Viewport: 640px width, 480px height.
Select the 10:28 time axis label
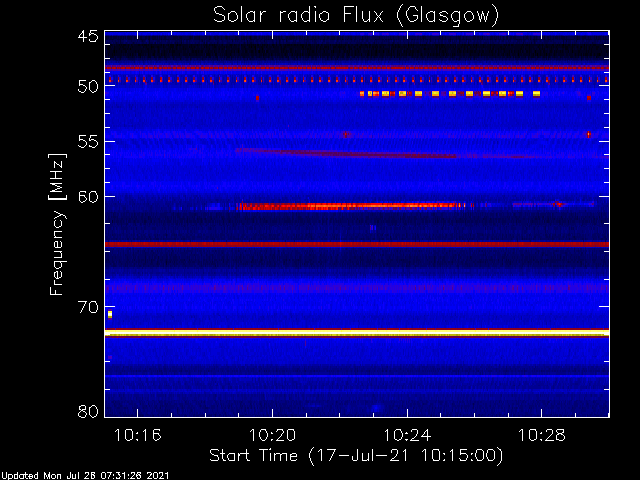[x=542, y=435]
